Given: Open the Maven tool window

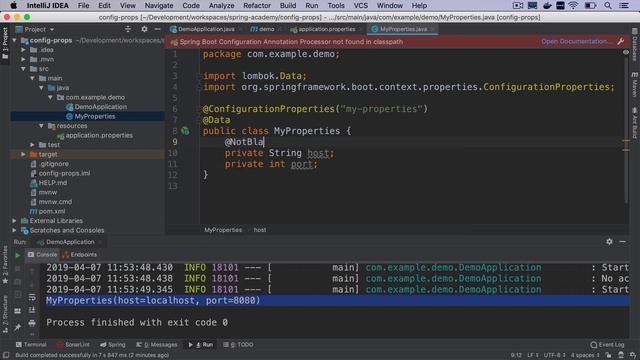Looking at the screenshot, I should pyautogui.click(x=635, y=85).
